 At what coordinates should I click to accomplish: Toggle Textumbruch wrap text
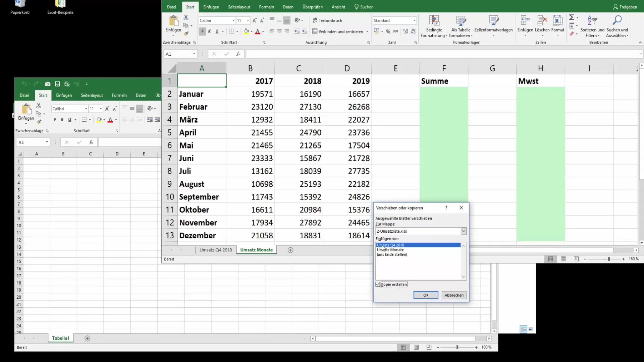click(327, 20)
